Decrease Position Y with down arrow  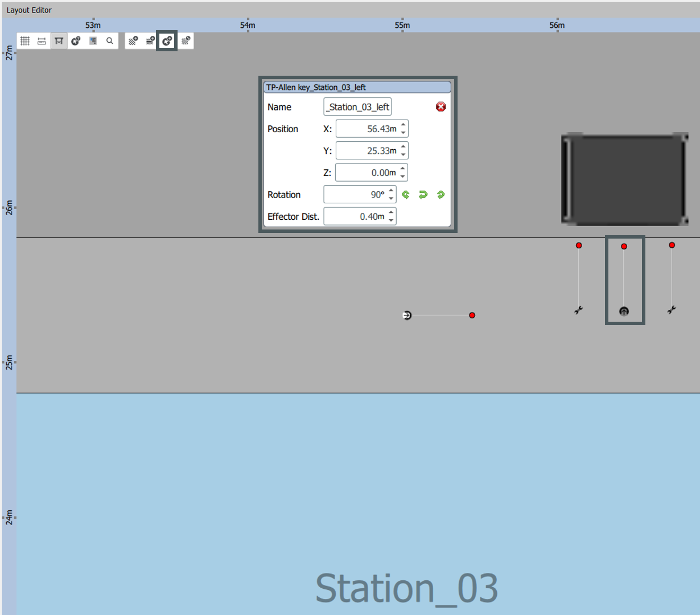tap(403, 155)
